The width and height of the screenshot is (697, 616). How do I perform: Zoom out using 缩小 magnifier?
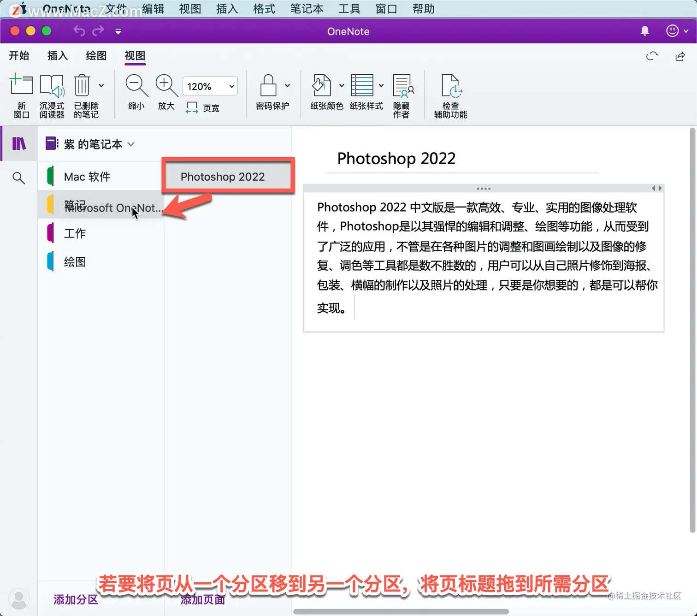(136, 92)
